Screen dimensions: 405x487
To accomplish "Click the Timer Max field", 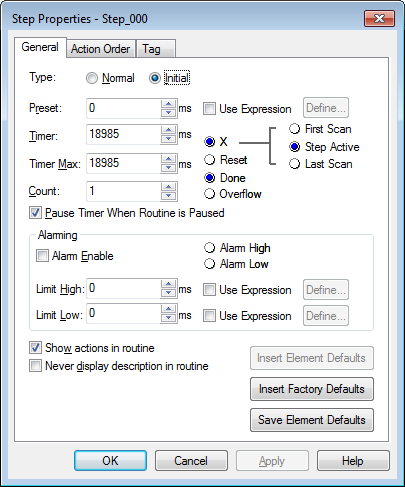I will tap(123, 163).
